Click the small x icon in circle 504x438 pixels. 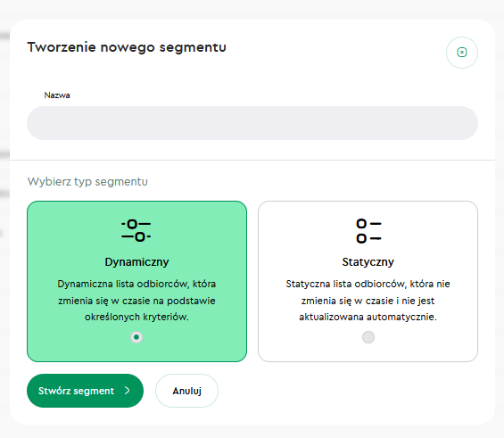pyautogui.click(x=461, y=53)
